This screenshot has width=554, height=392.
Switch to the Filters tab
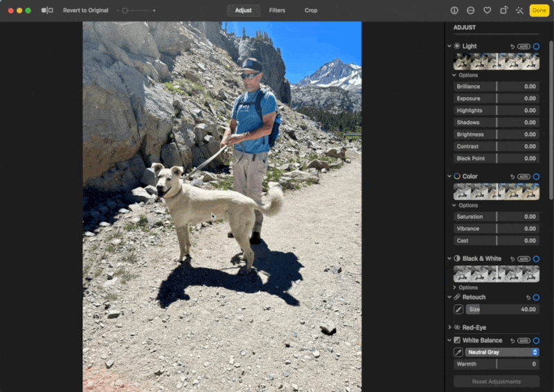[277, 10]
